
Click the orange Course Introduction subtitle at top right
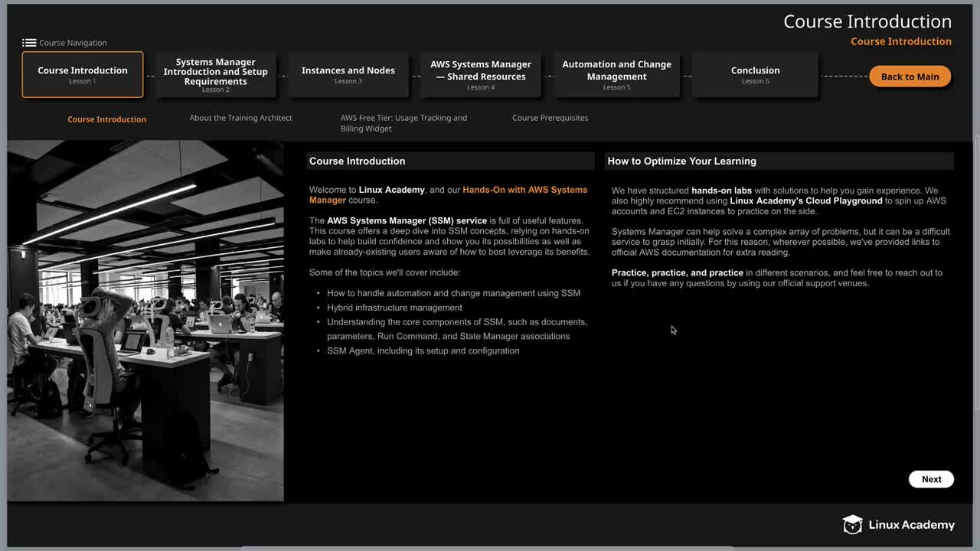[x=901, y=41]
